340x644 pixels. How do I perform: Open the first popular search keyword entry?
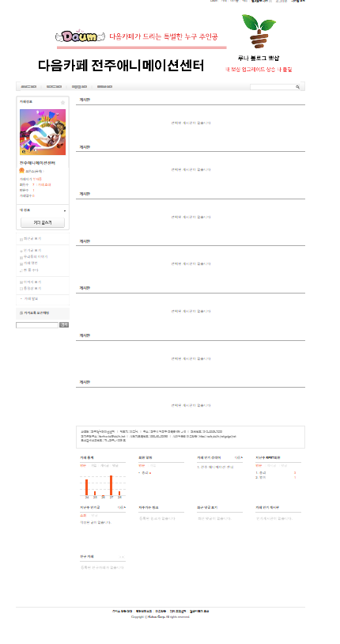pyautogui.click(x=216, y=468)
